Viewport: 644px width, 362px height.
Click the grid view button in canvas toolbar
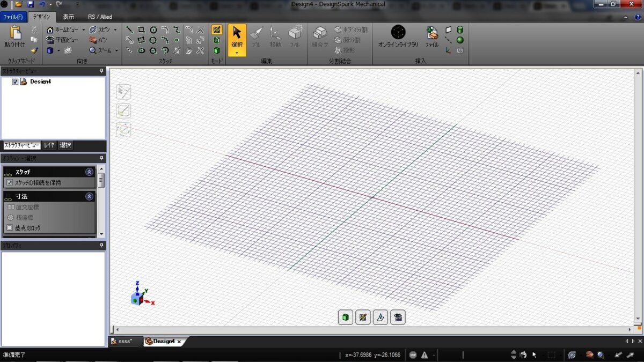pyautogui.click(x=398, y=317)
